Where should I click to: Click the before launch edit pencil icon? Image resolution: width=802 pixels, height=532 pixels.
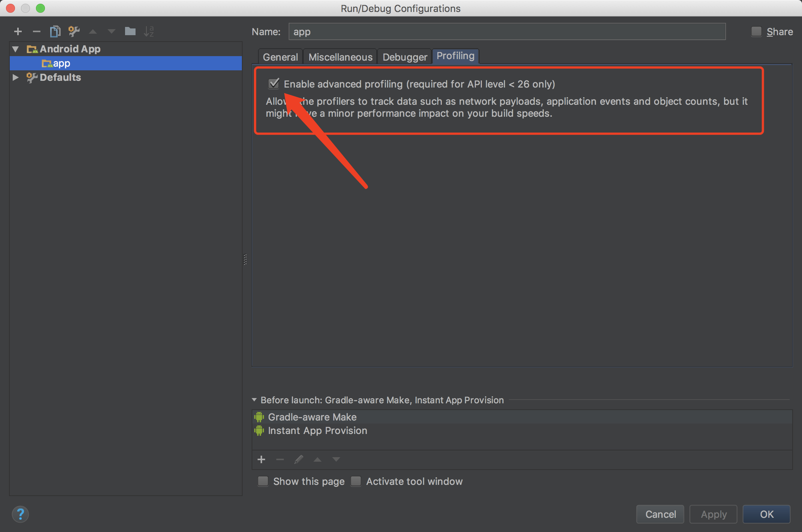click(298, 459)
